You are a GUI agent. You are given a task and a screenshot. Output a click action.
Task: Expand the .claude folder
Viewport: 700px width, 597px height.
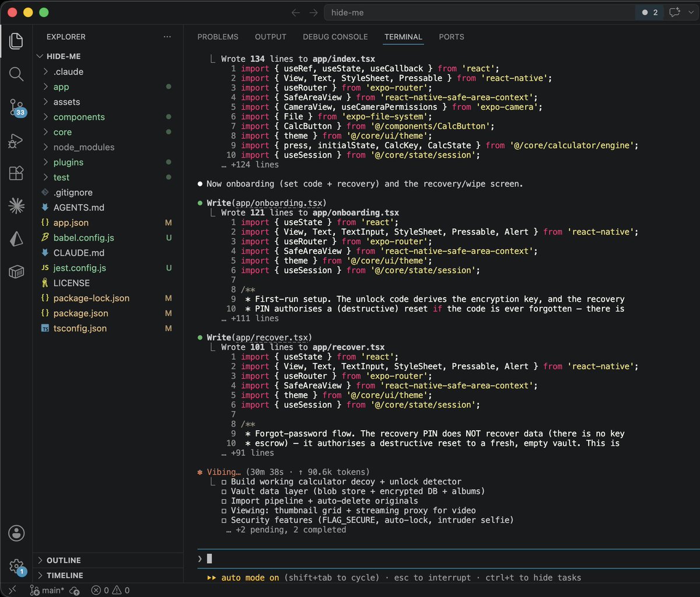tap(108, 72)
